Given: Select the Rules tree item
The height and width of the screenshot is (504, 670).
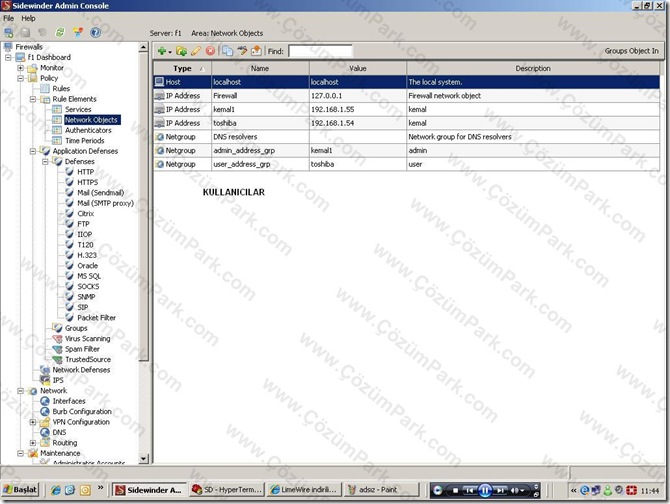Looking at the screenshot, I should pos(61,88).
